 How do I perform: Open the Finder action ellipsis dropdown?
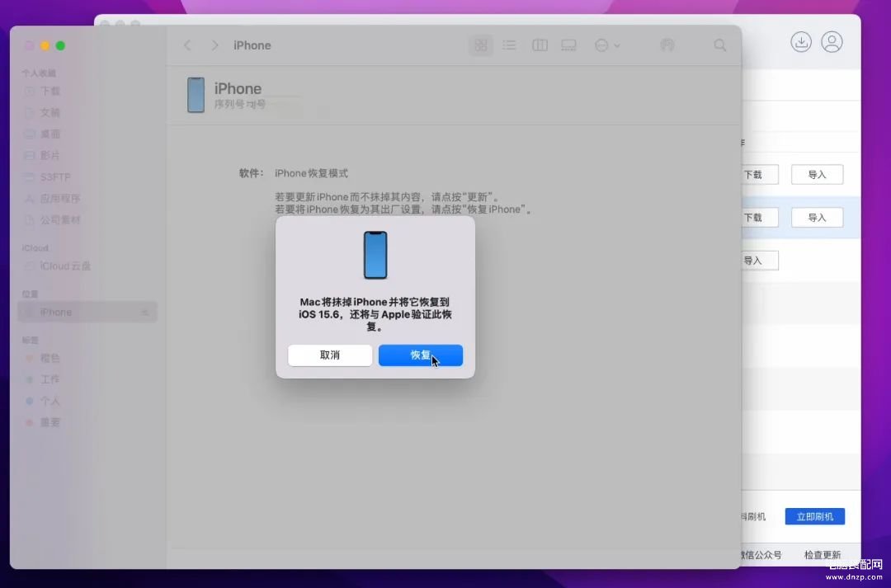[x=607, y=45]
